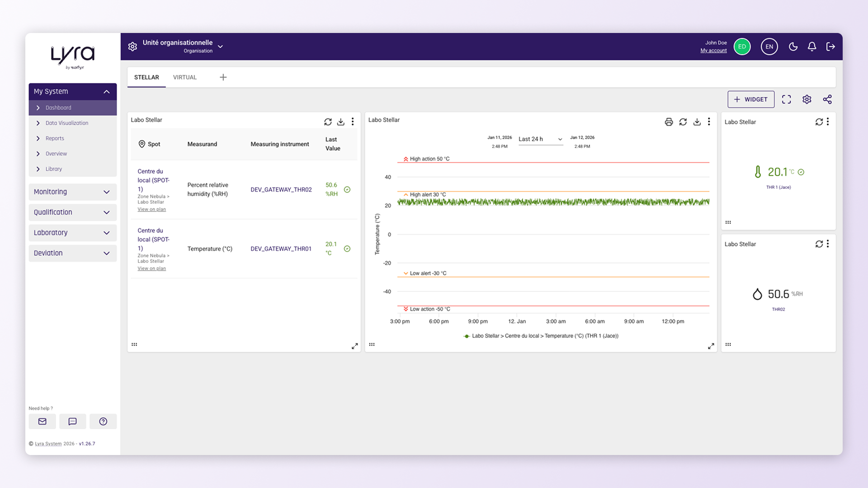Switch language with the EN button
This screenshot has height=488, width=868.
pyautogui.click(x=769, y=47)
